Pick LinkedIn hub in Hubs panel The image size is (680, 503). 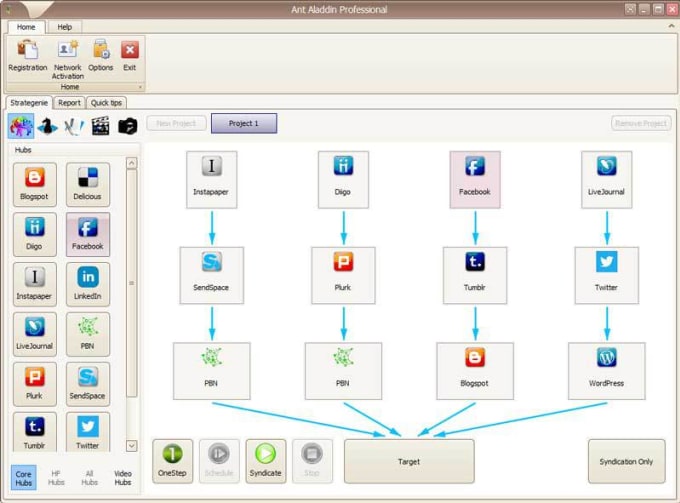click(88, 284)
